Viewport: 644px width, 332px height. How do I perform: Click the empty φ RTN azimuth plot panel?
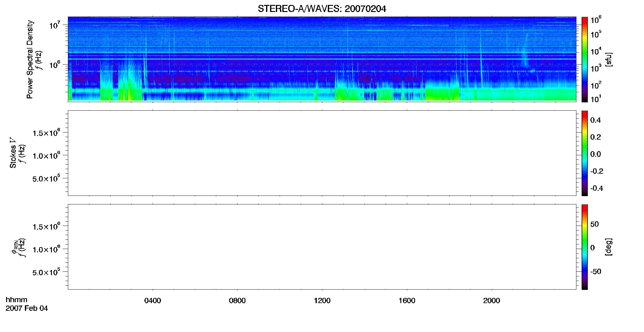[x=322, y=247]
